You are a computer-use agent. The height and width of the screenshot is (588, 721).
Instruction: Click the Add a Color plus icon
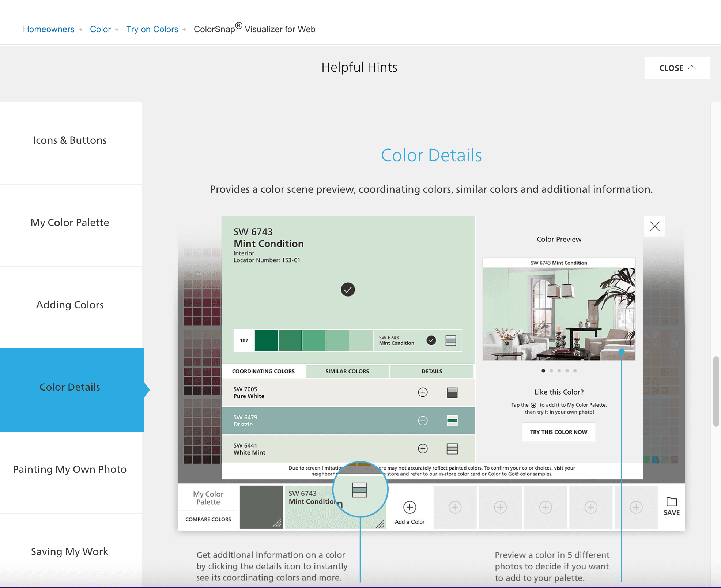click(409, 507)
